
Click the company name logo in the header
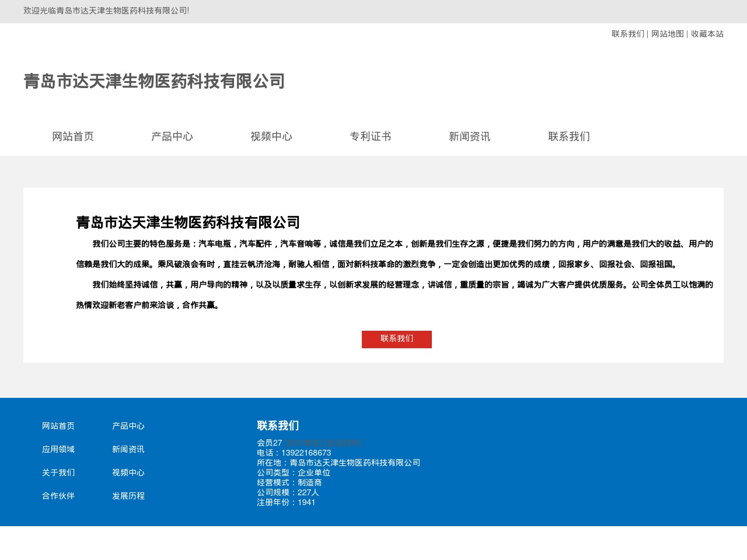[154, 81]
